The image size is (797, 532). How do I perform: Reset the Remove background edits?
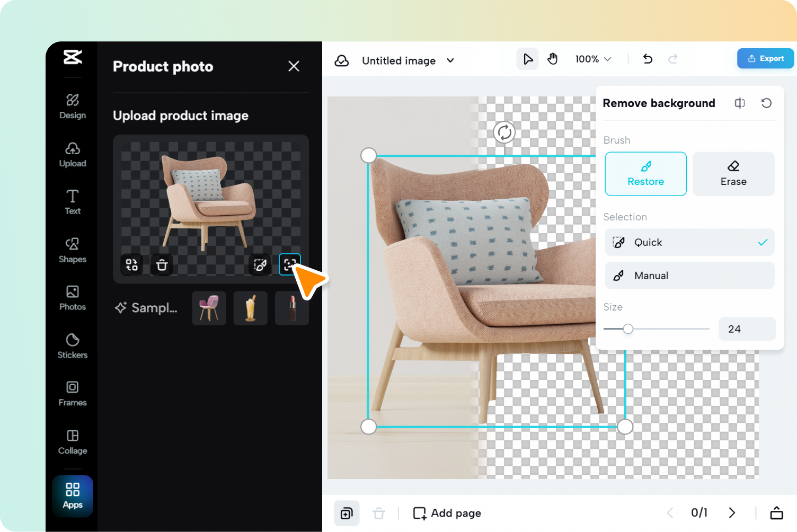[766, 103]
